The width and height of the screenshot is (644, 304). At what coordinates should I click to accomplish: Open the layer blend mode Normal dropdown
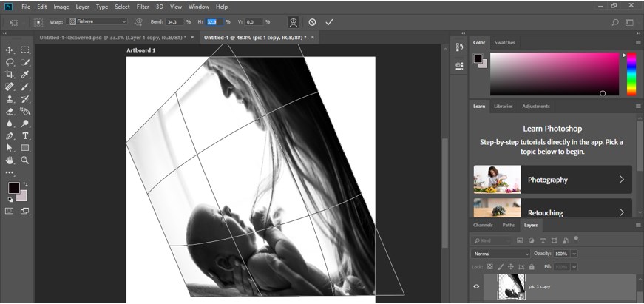point(501,254)
